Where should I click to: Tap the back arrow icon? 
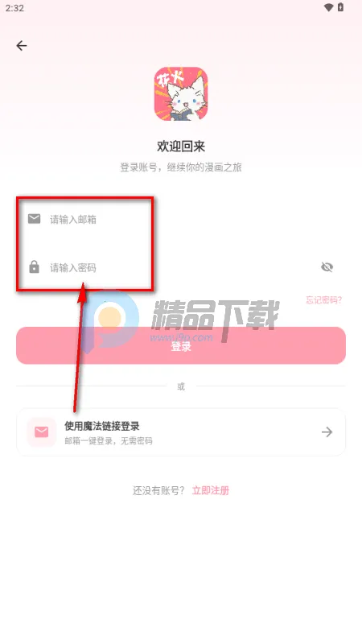click(22, 46)
